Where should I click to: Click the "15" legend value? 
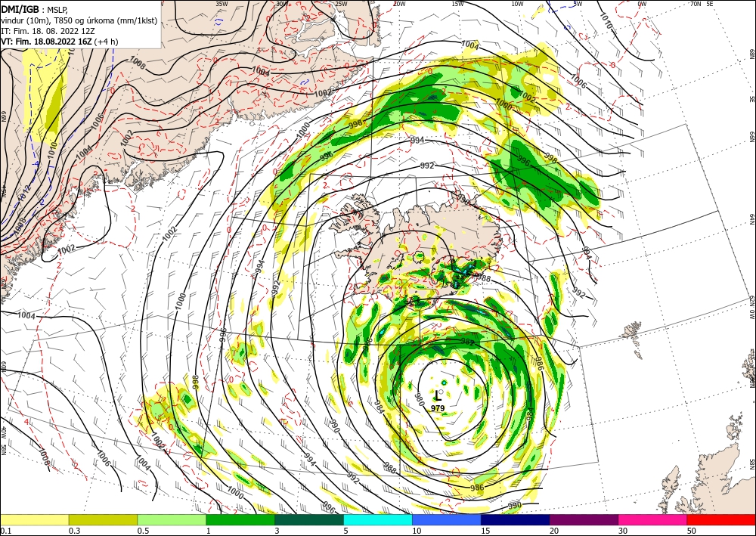[485, 531]
